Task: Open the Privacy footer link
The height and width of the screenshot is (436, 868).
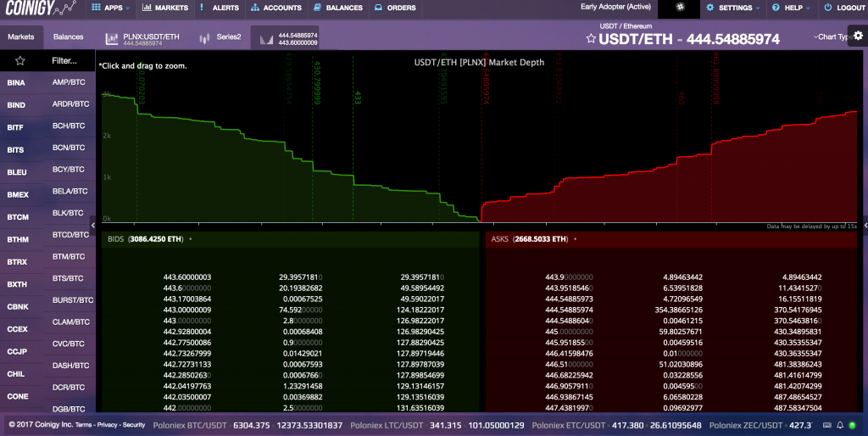Action: point(108,425)
